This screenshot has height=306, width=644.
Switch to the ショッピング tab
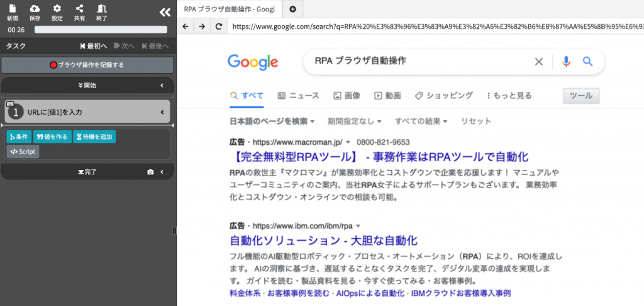pyautogui.click(x=443, y=96)
